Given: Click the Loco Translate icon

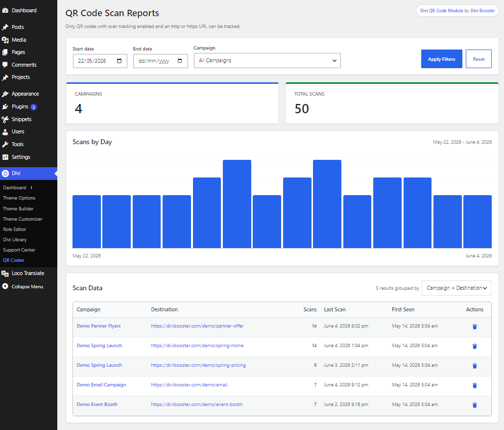Looking at the screenshot, I should [x=5, y=274].
